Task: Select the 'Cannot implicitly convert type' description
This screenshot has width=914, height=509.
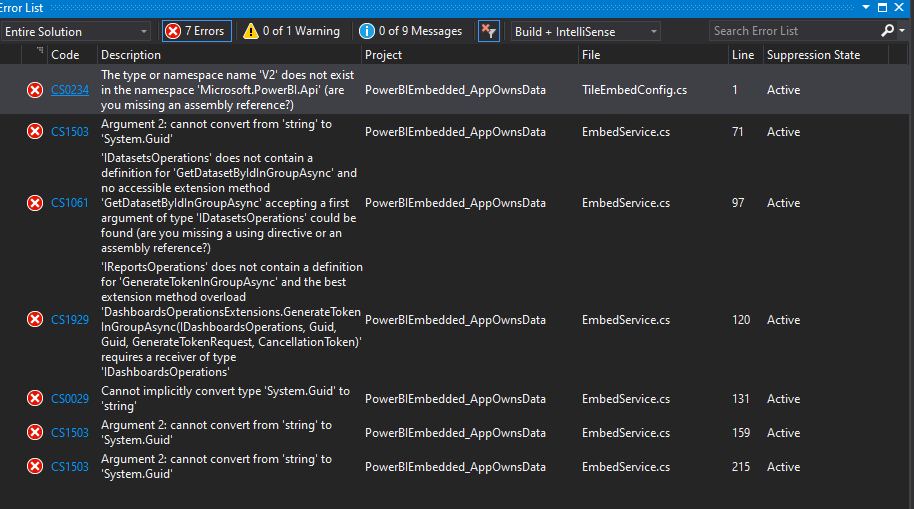Action: [x=225, y=399]
